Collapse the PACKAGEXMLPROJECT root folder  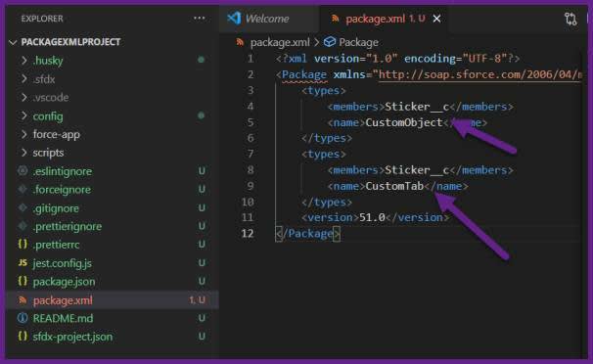(14, 42)
